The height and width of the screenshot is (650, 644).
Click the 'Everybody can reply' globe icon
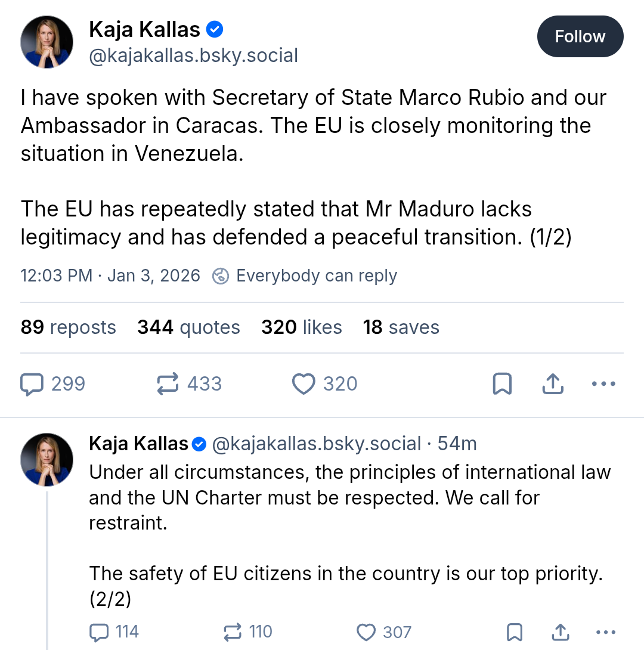pos(221,276)
